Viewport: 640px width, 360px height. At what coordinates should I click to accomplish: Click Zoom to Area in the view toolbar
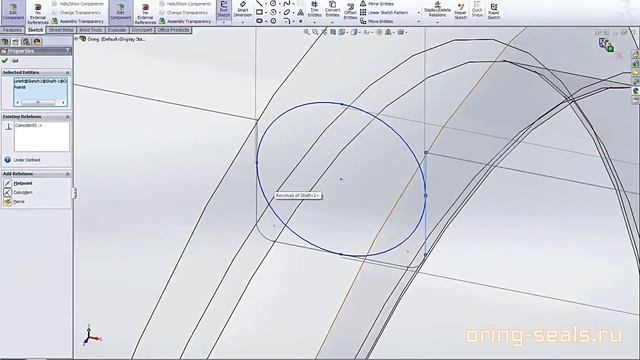[x=315, y=32]
